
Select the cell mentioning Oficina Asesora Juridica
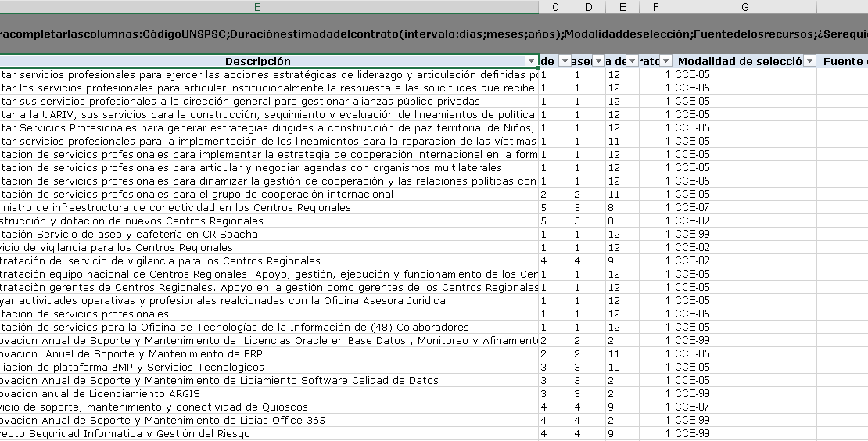(269, 300)
